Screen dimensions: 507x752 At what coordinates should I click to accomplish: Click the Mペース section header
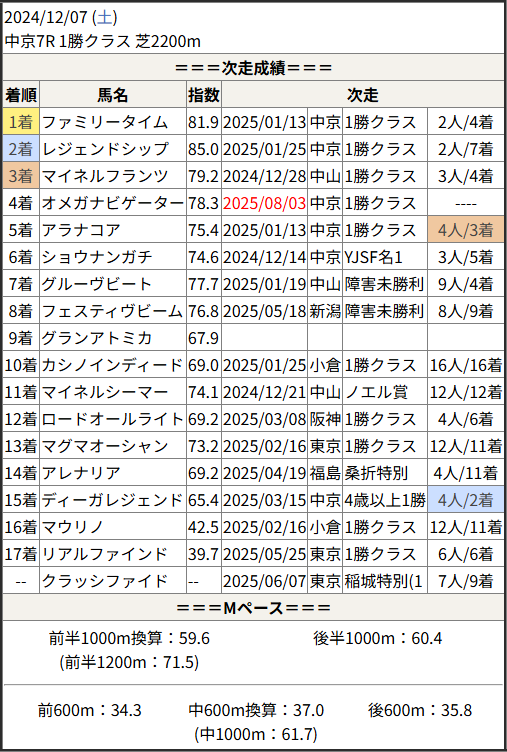(x=253, y=608)
